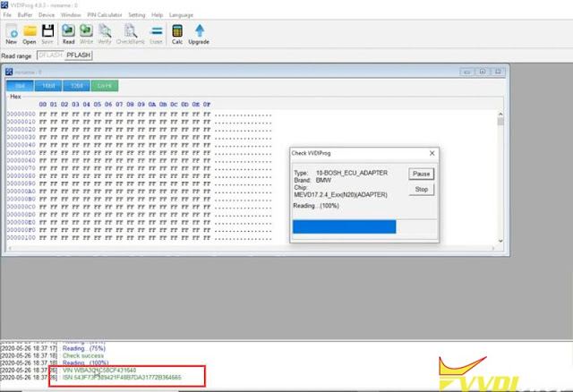The image size is (573, 392).
Task: Open the File menu
Action: 7,15
